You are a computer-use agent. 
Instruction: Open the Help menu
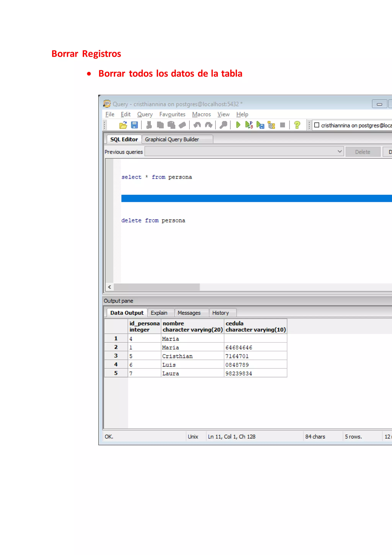pos(242,114)
